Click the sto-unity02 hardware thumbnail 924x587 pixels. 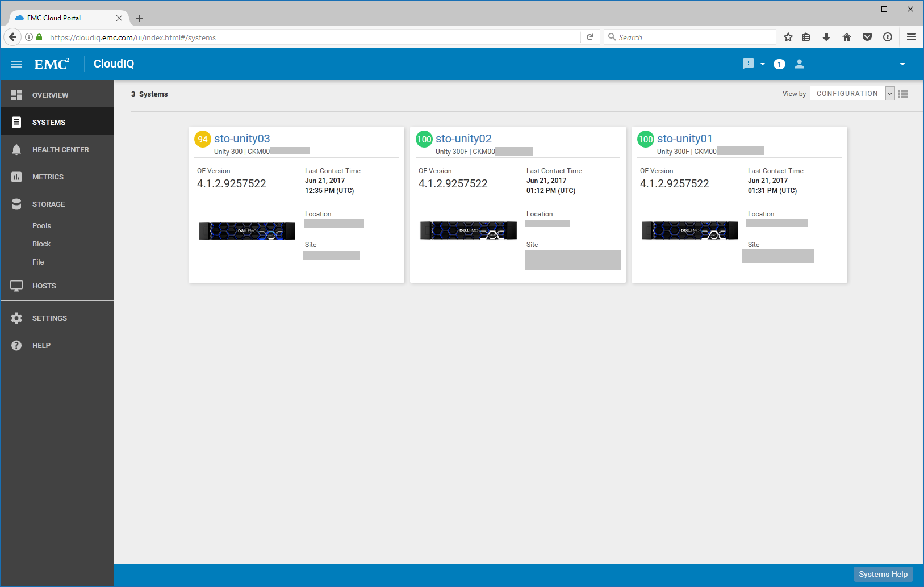(468, 230)
